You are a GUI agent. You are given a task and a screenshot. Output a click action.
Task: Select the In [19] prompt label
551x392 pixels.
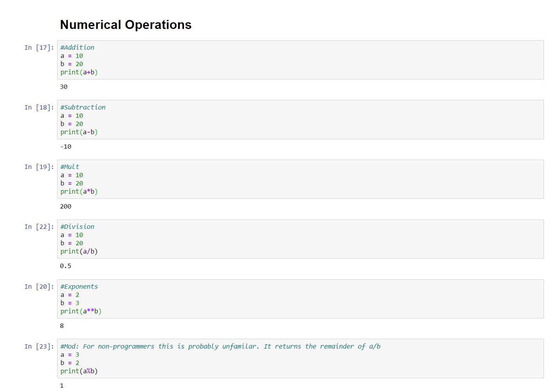[x=39, y=167]
